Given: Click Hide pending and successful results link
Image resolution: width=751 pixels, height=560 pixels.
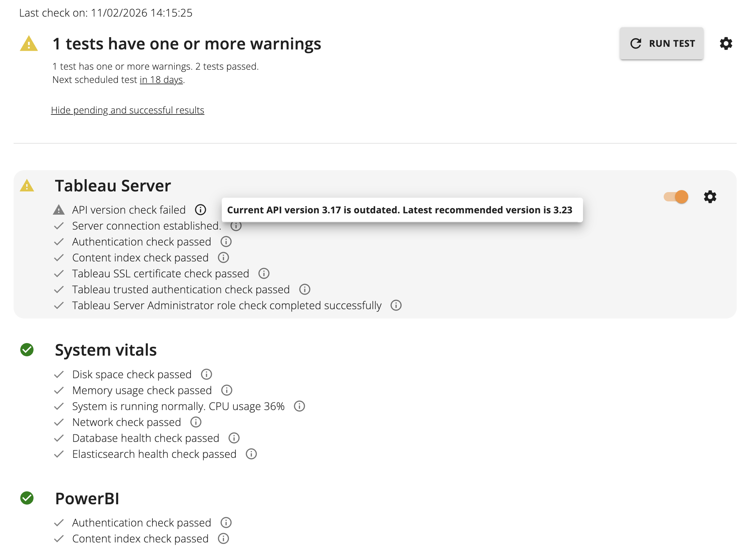Looking at the screenshot, I should (127, 110).
